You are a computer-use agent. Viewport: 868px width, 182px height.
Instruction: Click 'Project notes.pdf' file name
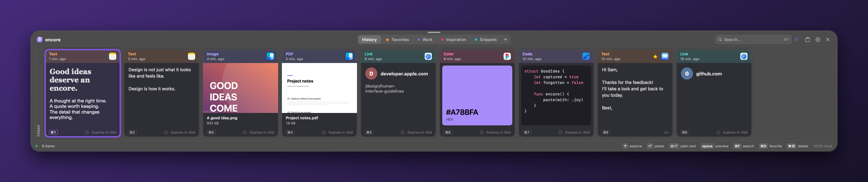302,118
